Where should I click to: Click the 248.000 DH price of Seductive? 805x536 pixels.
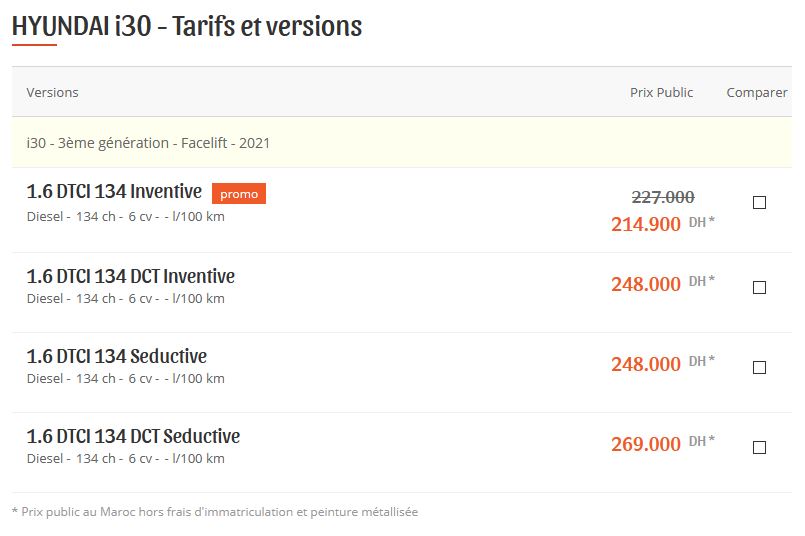coord(662,363)
